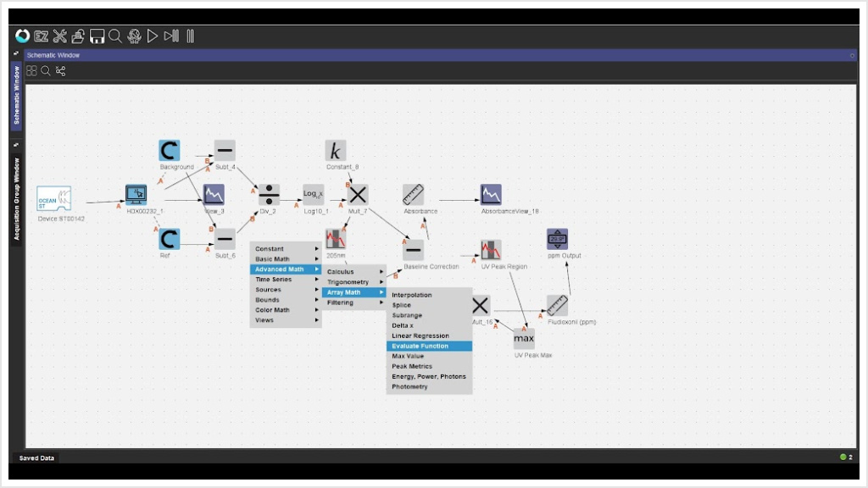
Task: Select the UV Peak Region node
Action: click(491, 250)
